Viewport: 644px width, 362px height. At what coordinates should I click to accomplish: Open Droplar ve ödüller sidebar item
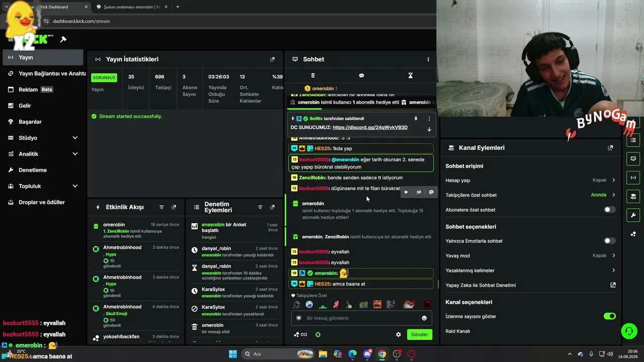click(43, 202)
